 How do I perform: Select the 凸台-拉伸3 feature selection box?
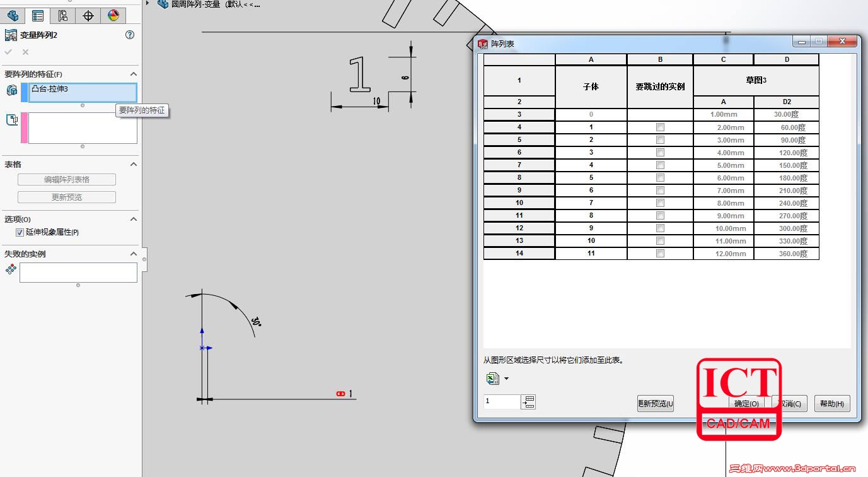83,92
